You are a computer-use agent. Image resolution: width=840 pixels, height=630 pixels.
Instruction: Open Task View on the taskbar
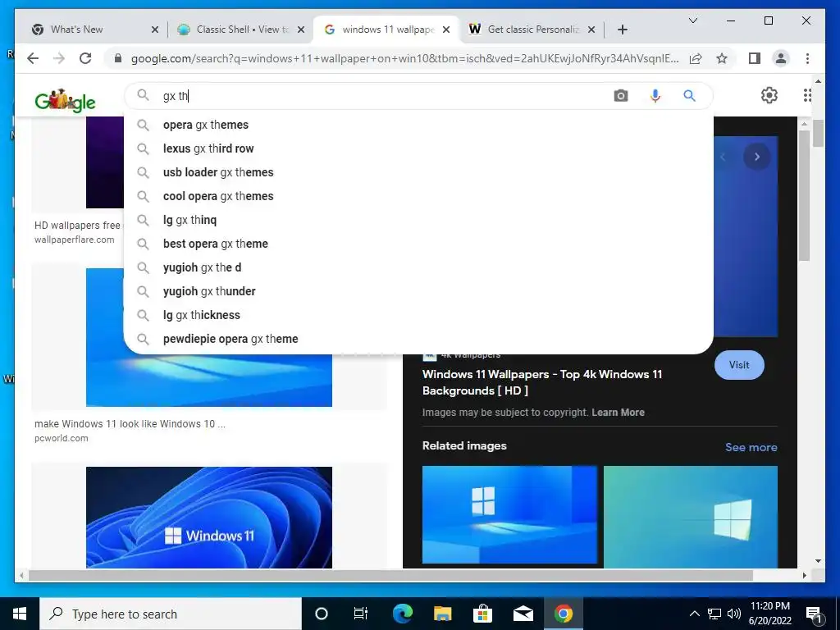point(361,614)
